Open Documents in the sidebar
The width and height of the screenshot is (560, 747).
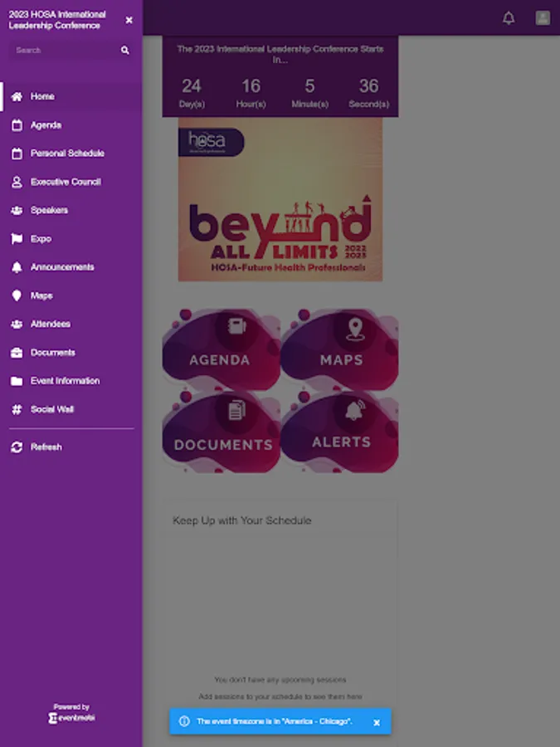(71, 353)
